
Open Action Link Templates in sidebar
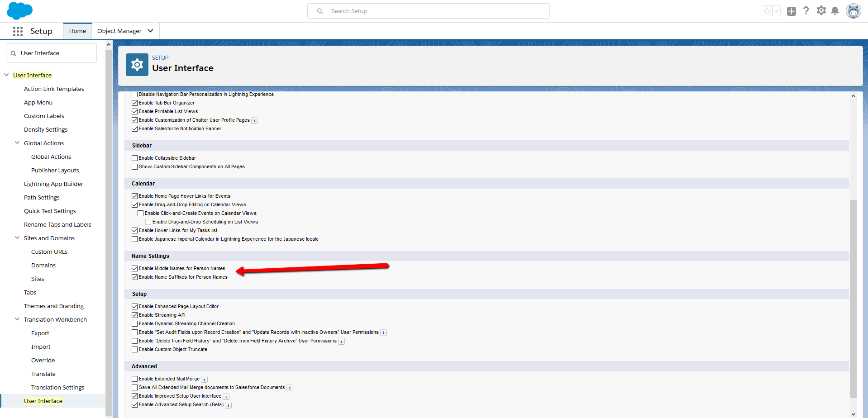[x=54, y=89]
